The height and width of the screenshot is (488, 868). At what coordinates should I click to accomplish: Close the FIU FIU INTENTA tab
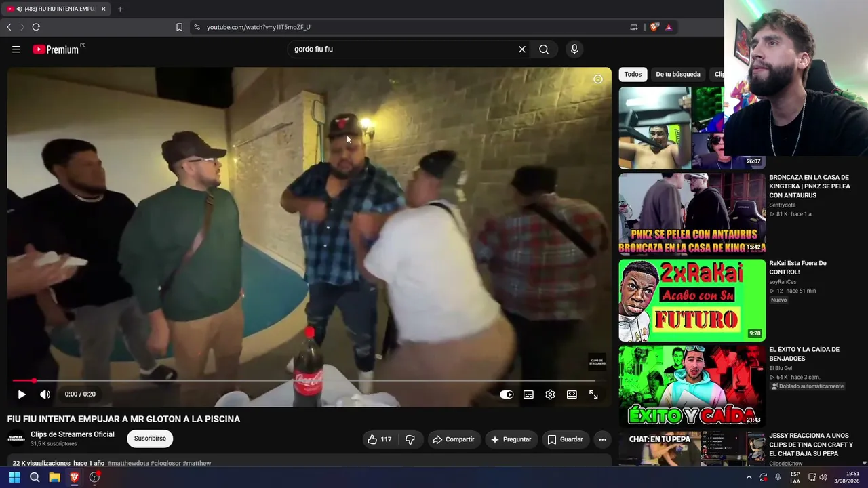click(103, 9)
